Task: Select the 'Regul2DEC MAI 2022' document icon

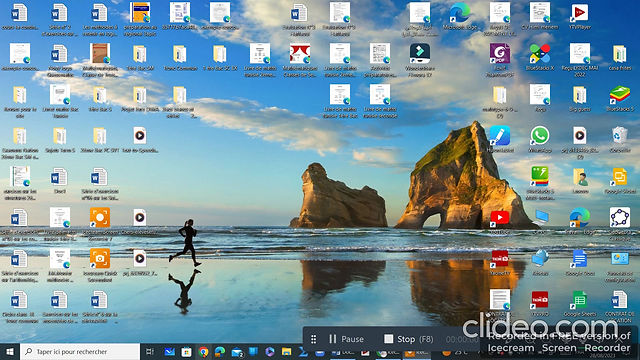Action: (580, 60)
